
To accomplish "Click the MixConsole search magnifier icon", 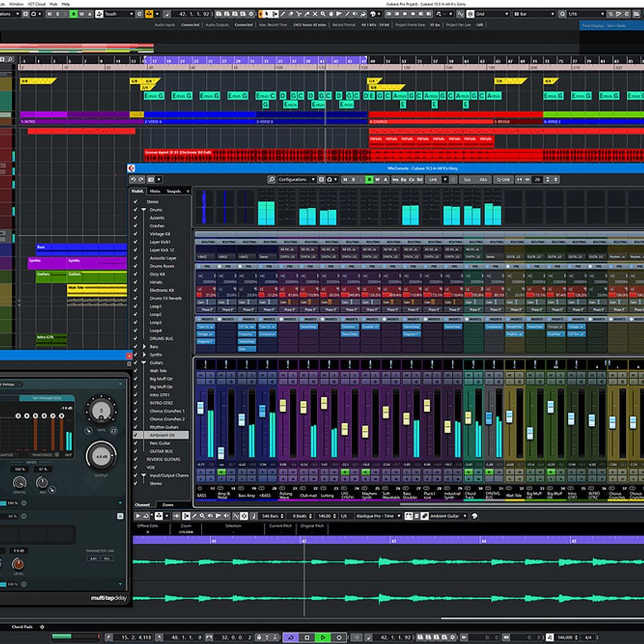I will tap(272, 180).
